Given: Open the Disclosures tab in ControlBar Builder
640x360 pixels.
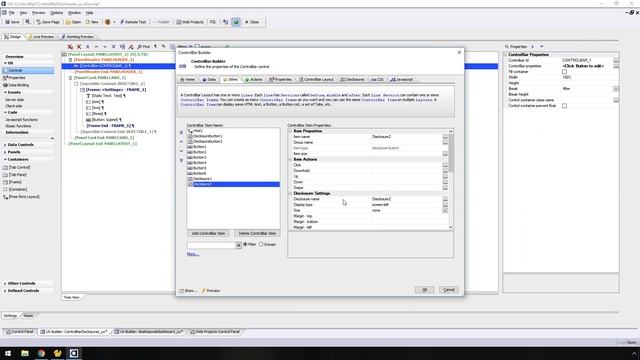Looking at the screenshot, I should pos(352,80).
